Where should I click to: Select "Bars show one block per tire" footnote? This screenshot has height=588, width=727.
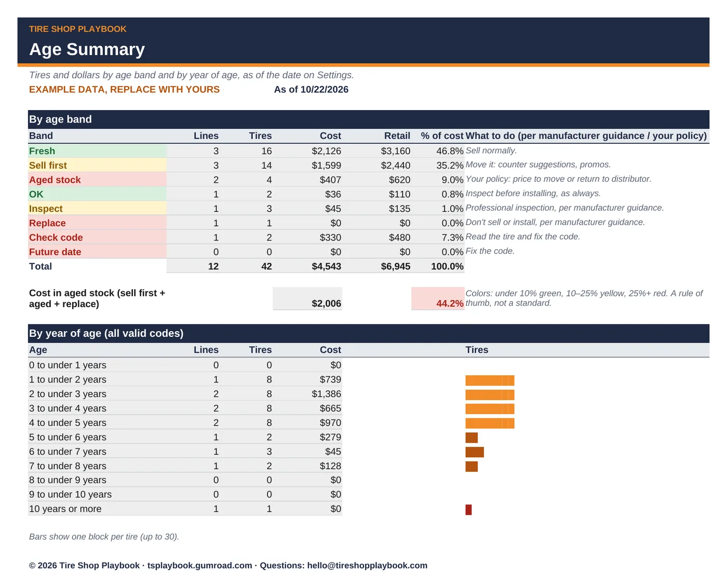(104, 537)
